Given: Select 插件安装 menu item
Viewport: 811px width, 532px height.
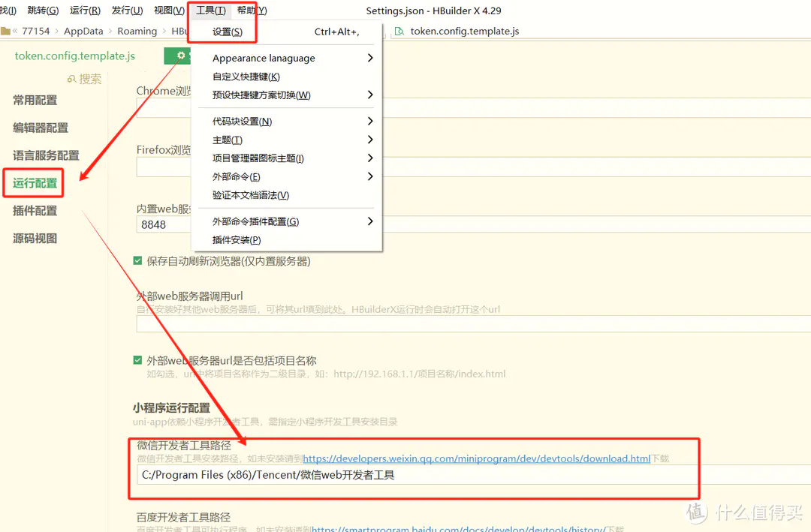Looking at the screenshot, I should [x=237, y=240].
